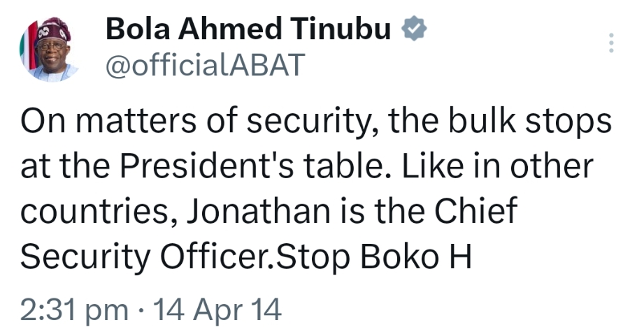
Task: Click the words "Like in other"
Action: tap(497, 166)
